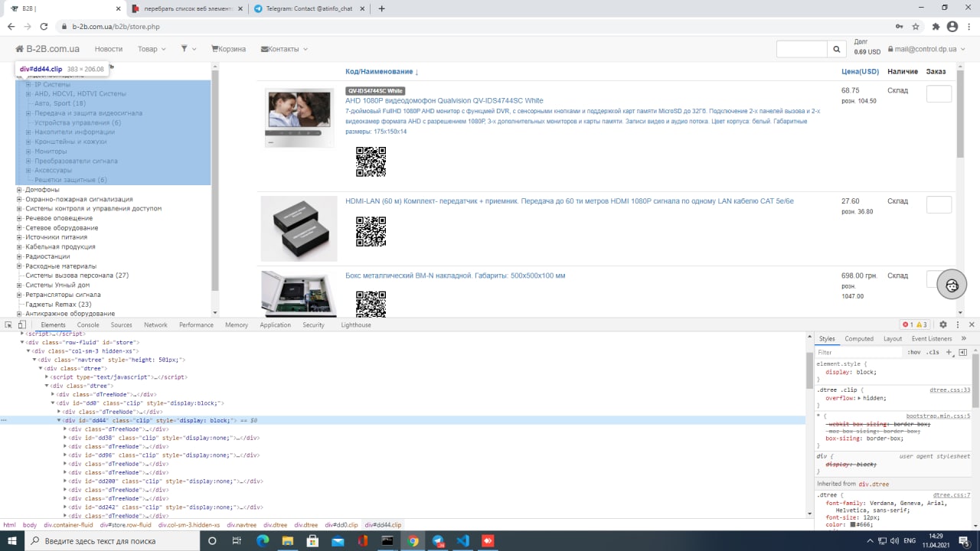Switch to the Network tab
The image size is (980, 551).
pos(155,324)
